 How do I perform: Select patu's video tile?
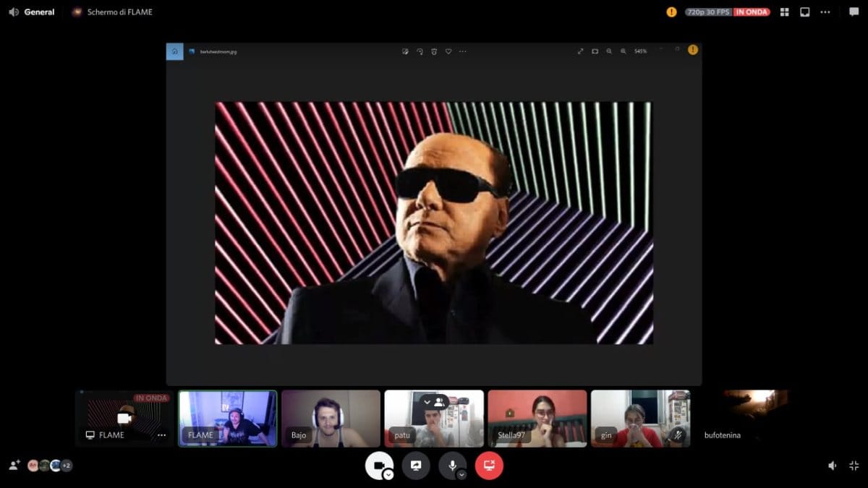coord(434,419)
